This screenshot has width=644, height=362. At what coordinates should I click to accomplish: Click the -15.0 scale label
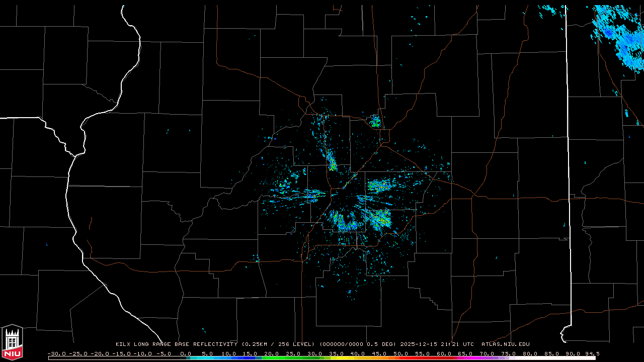[x=121, y=353]
